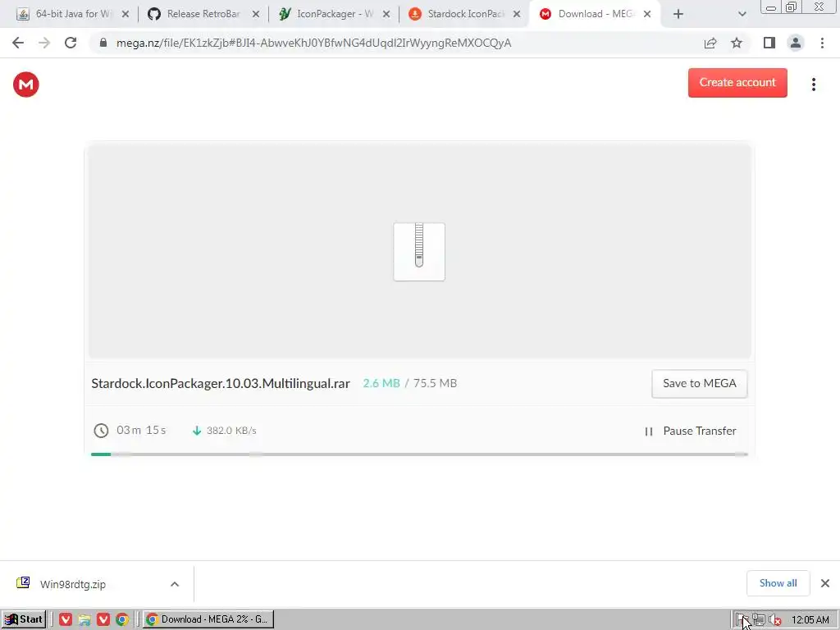The image size is (840, 630).
Task: Open the Start menu
Action: [x=24, y=619]
